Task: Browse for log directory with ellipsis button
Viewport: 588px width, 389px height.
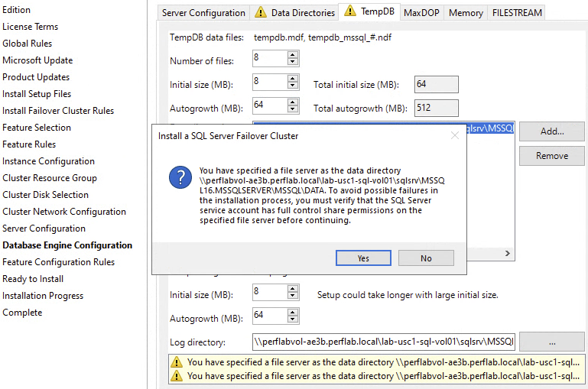Action: [x=551, y=341]
